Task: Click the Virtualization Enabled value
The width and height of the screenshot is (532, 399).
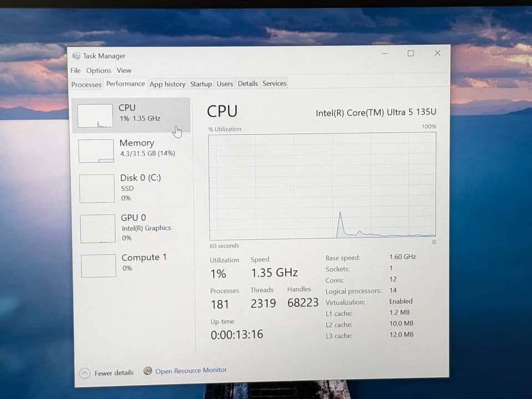Action: (401, 301)
